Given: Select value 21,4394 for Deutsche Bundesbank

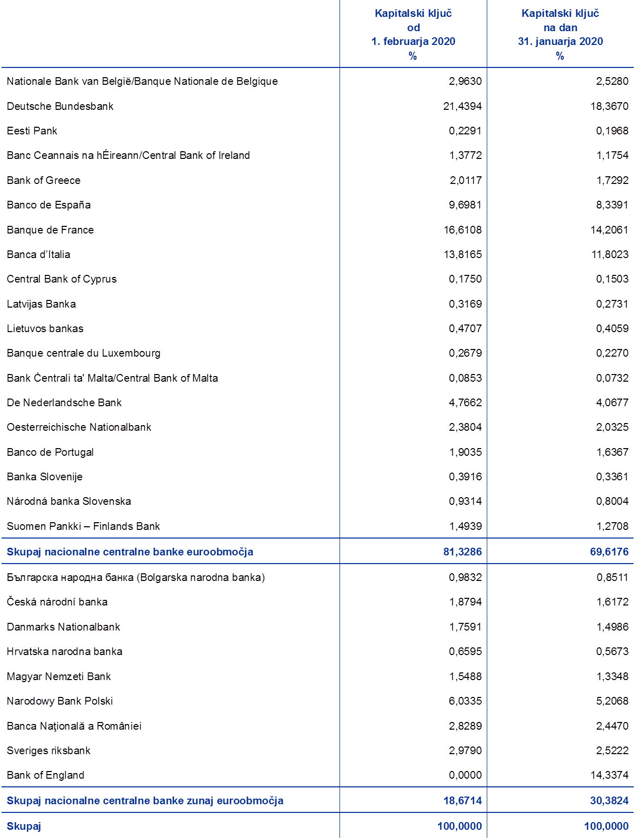Looking at the screenshot, I should tap(462, 106).
